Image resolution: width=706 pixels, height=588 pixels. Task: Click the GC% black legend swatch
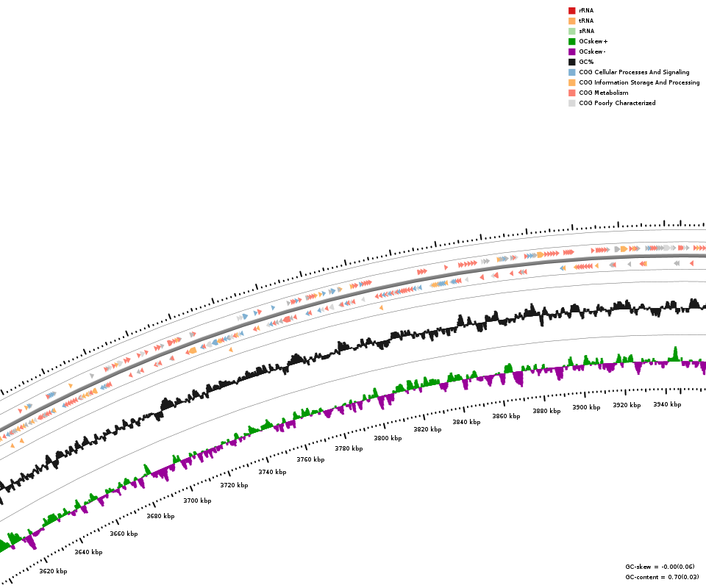572,62
